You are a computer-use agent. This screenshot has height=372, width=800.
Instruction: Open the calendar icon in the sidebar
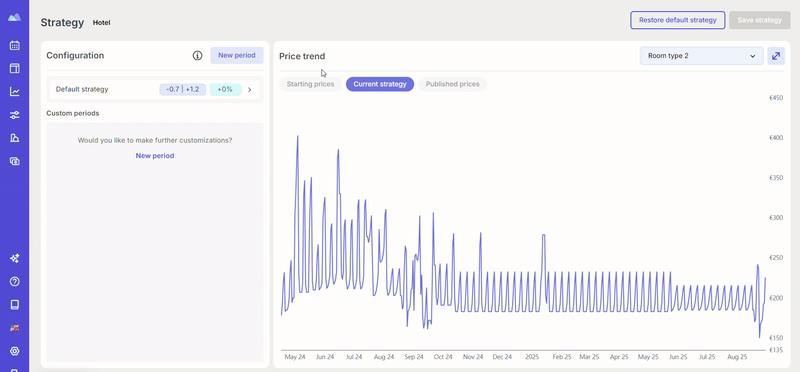14,45
